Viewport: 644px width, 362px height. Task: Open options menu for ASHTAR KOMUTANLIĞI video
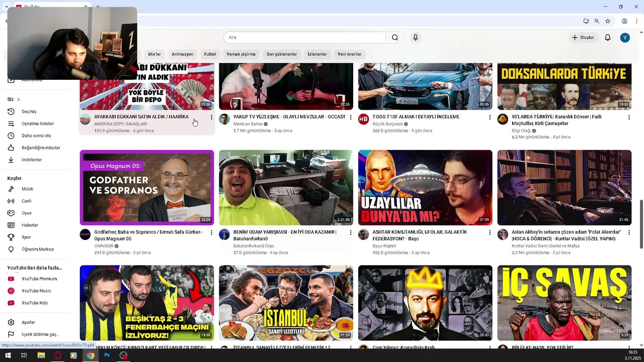pyautogui.click(x=490, y=233)
